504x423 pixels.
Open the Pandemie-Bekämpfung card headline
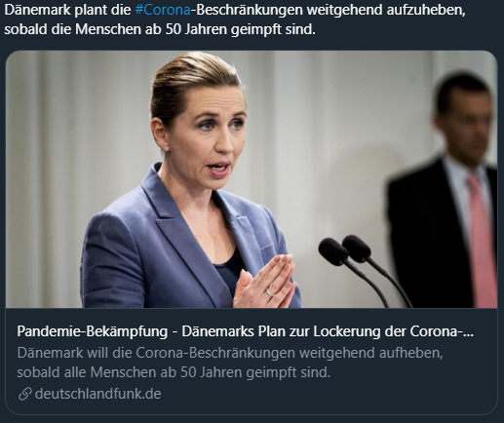click(x=246, y=331)
